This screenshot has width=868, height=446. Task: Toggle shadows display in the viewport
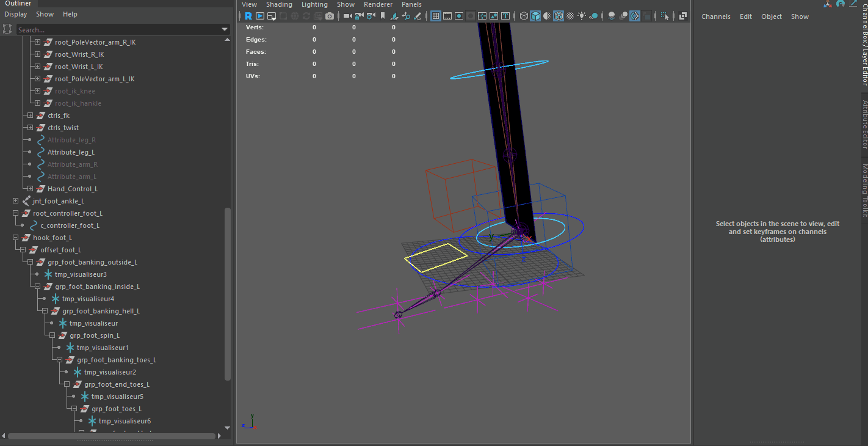[593, 16]
